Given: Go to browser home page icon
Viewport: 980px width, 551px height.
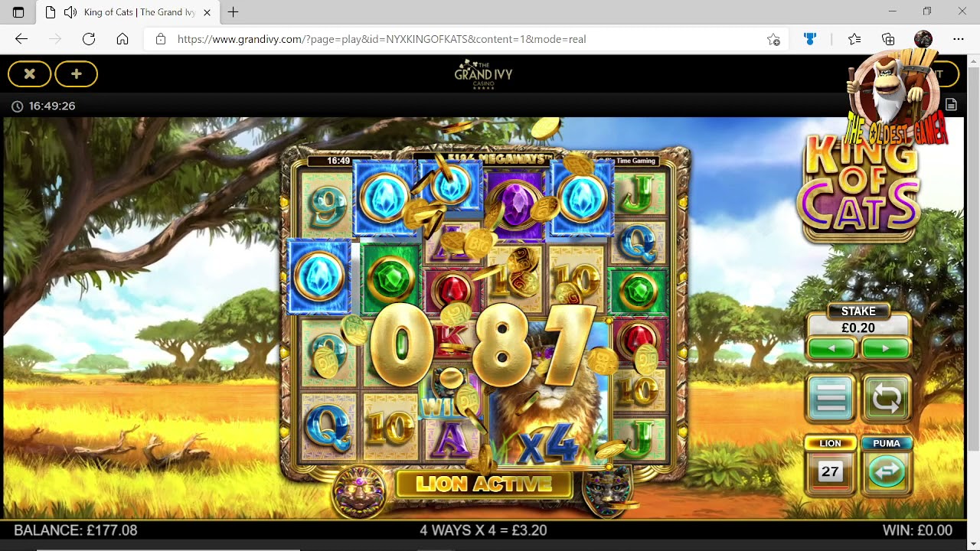Looking at the screenshot, I should [x=122, y=39].
